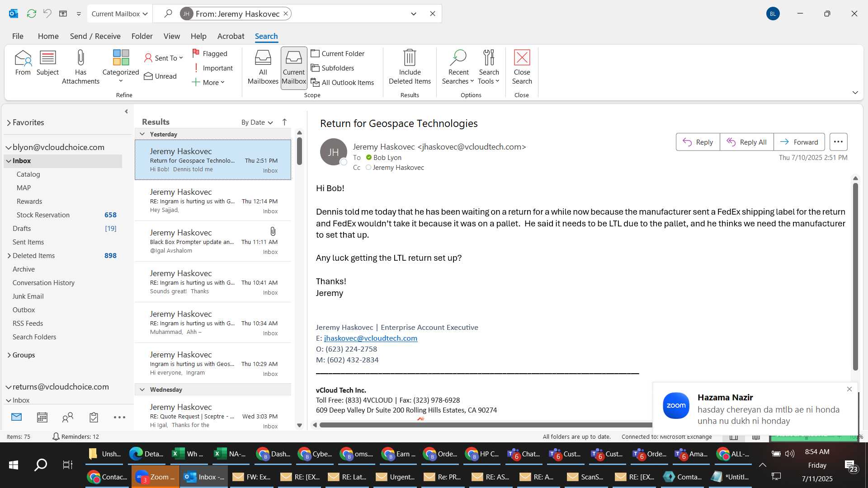868x488 pixels.
Task: Click the Undo icon in quick access toolbar
Action: click(x=47, y=14)
